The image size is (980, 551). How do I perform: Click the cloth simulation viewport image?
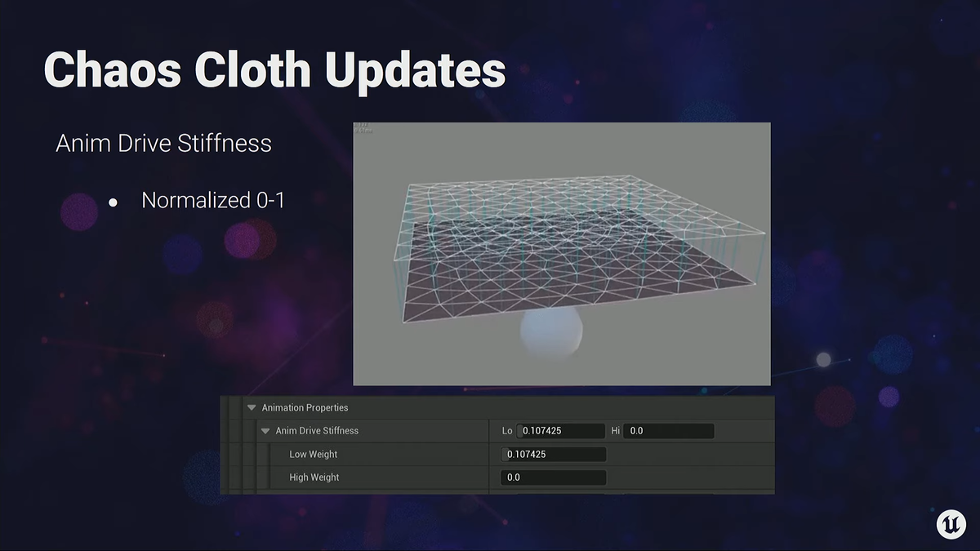coord(562,254)
